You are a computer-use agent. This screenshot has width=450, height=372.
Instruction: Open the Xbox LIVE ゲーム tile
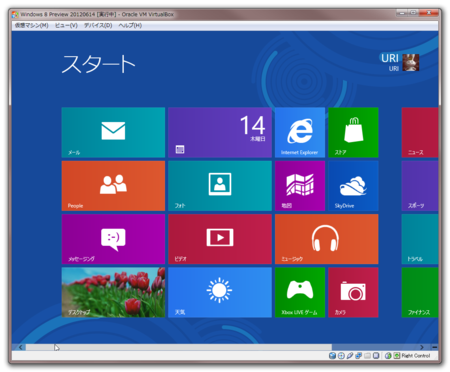[x=300, y=292]
